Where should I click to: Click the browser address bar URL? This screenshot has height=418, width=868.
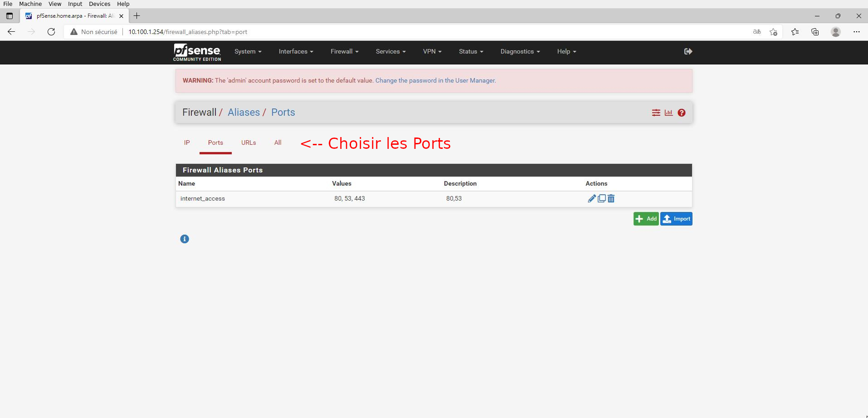coord(188,32)
